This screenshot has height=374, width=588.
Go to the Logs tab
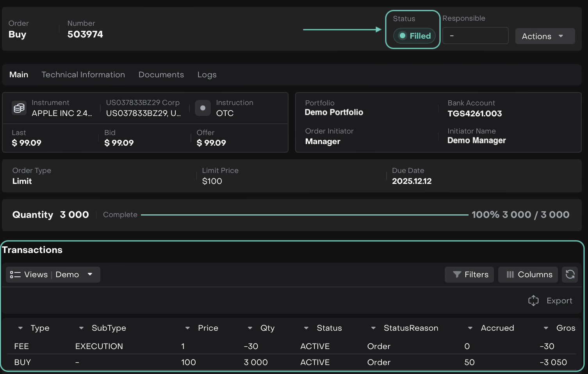click(x=207, y=75)
